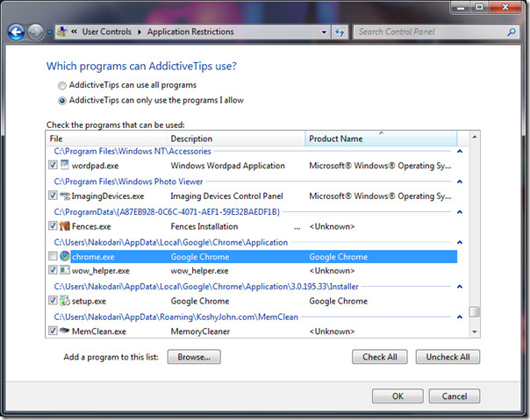
Task: Select the wow_helper.exe file name
Action: (x=100, y=271)
